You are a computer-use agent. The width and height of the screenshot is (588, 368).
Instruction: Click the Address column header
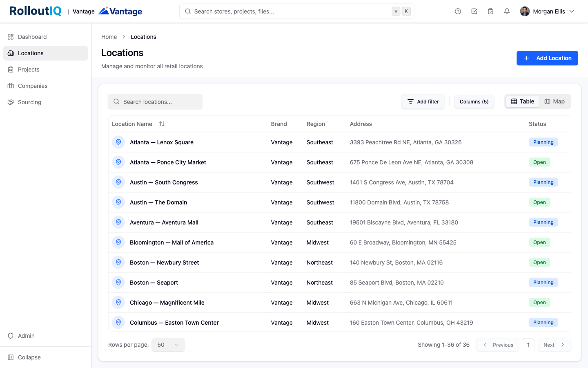[361, 124]
